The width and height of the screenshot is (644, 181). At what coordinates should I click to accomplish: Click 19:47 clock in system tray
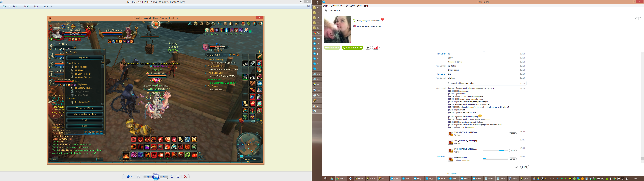pyautogui.click(x=636, y=179)
